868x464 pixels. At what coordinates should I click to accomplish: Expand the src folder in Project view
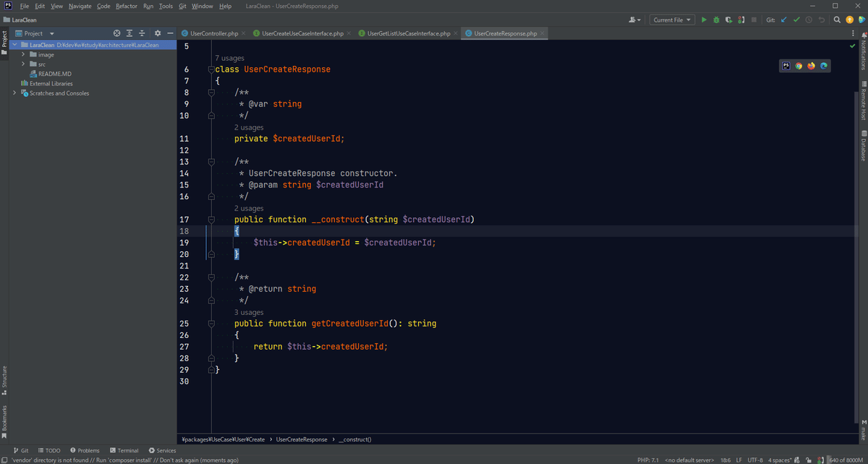[x=22, y=63]
